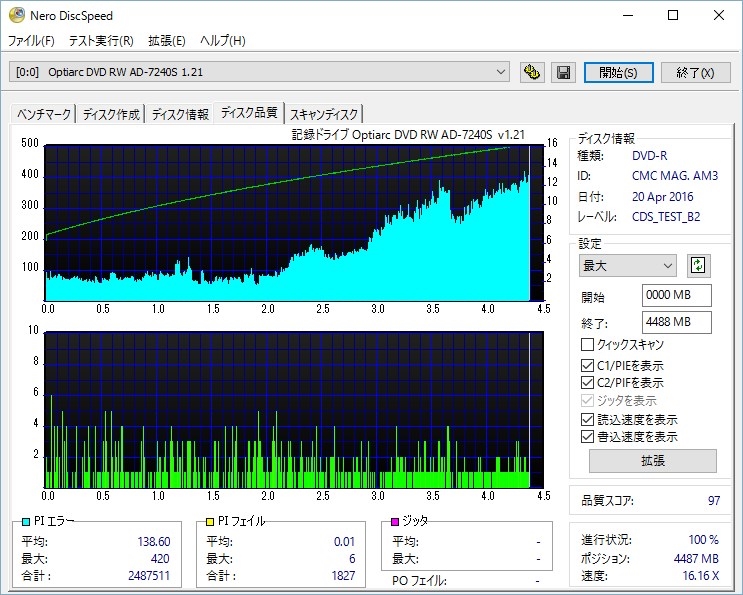Click the 終了 field showing 4488 MB

click(x=677, y=322)
